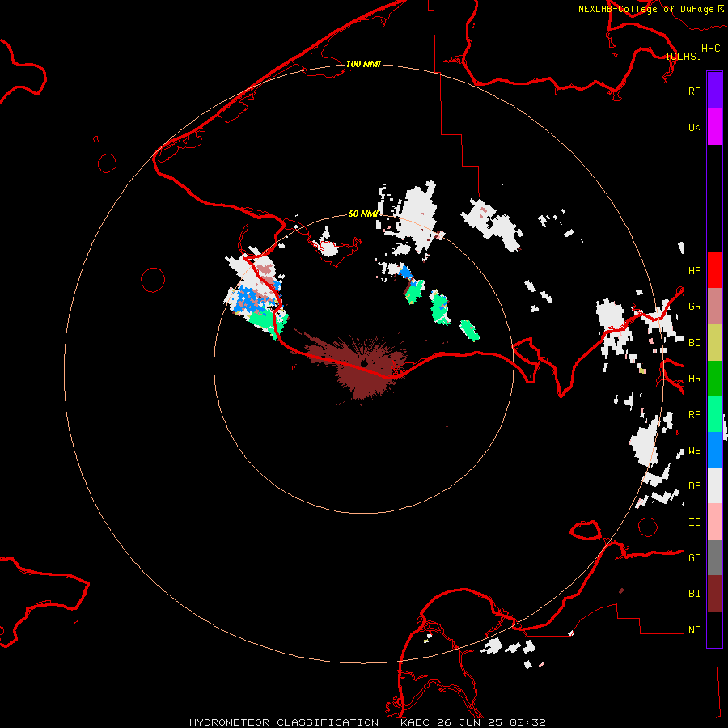The image size is (728, 728).
Task: Click the "IC" legend label
Action: pyautogui.click(x=694, y=523)
